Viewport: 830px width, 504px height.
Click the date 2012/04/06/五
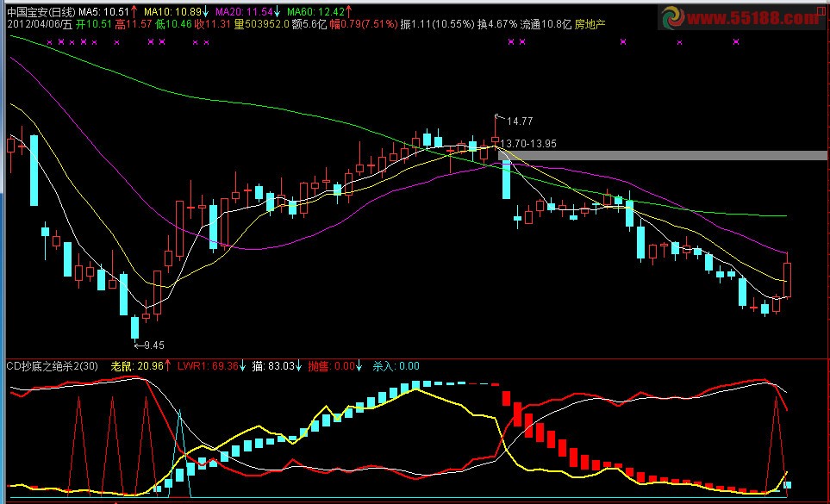click(40, 24)
